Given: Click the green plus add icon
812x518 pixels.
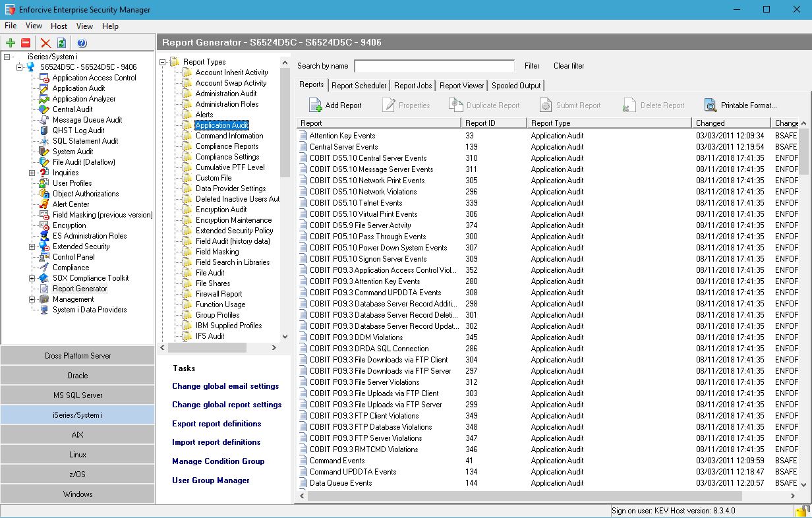Looking at the screenshot, I should (x=11, y=43).
